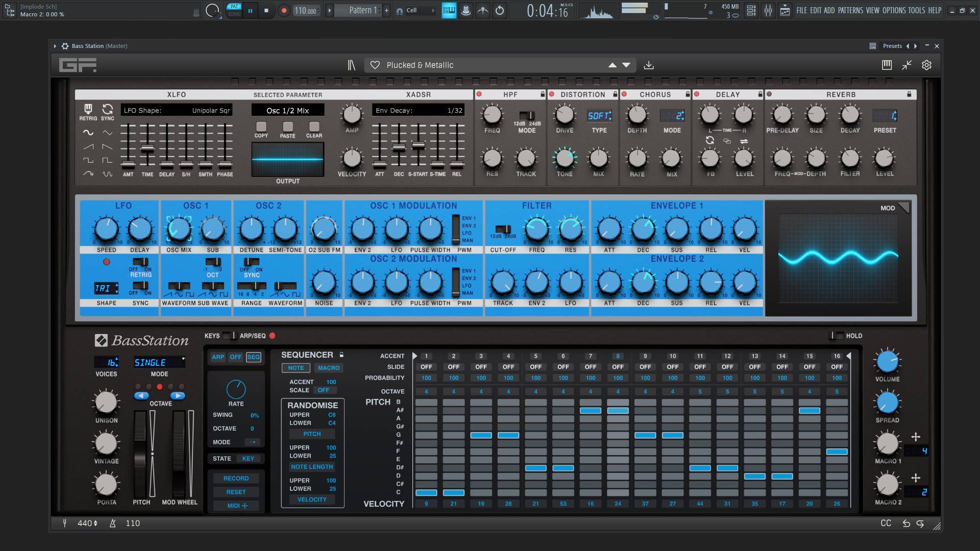Randomise sequencer NOTE LENGTH
The width and height of the screenshot is (980, 551).
(312, 467)
